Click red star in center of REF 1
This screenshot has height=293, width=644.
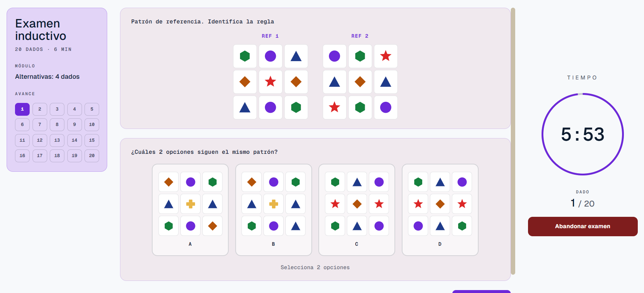pyautogui.click(x=270, y=82)
